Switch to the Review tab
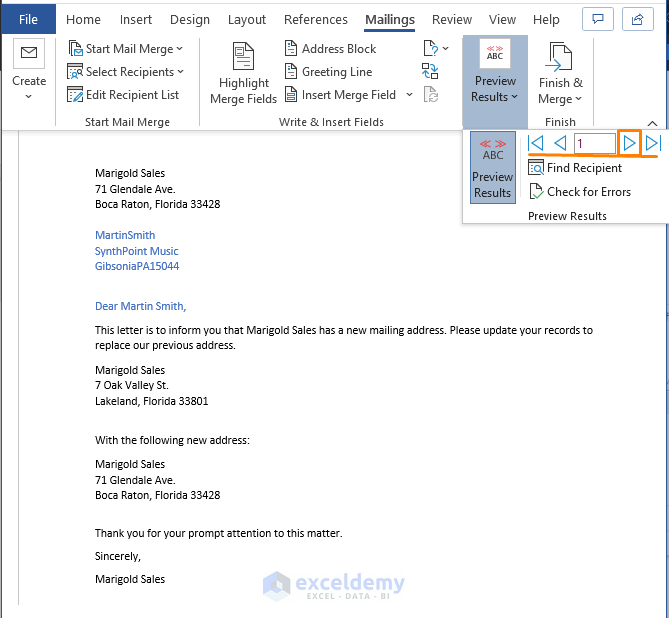This screenshot has width=669, height=618. tap(452, 20)
